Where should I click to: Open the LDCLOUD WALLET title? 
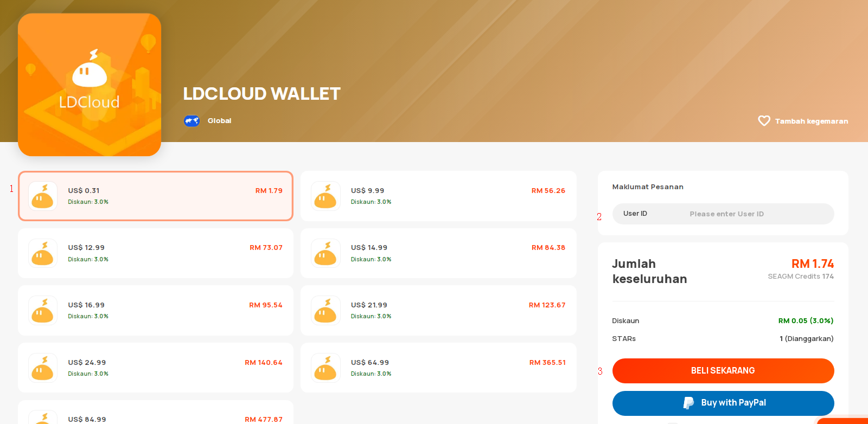pyautogui.click(x=261, y=94)
